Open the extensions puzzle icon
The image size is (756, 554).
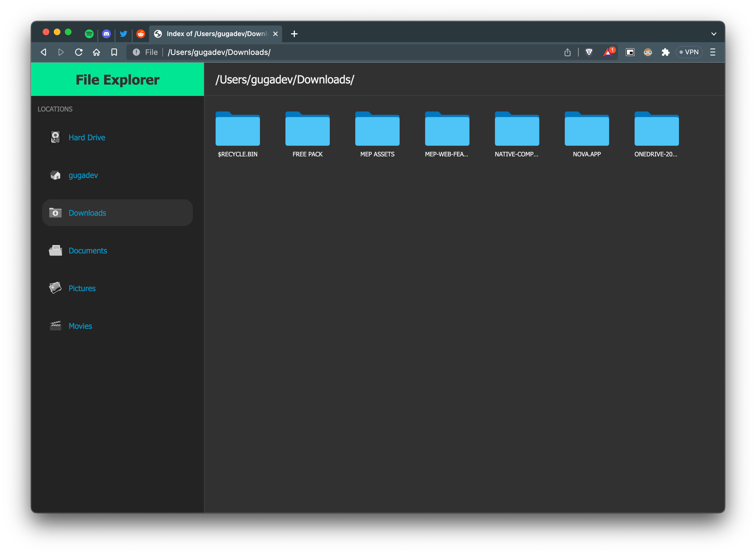tap(666, 52)
